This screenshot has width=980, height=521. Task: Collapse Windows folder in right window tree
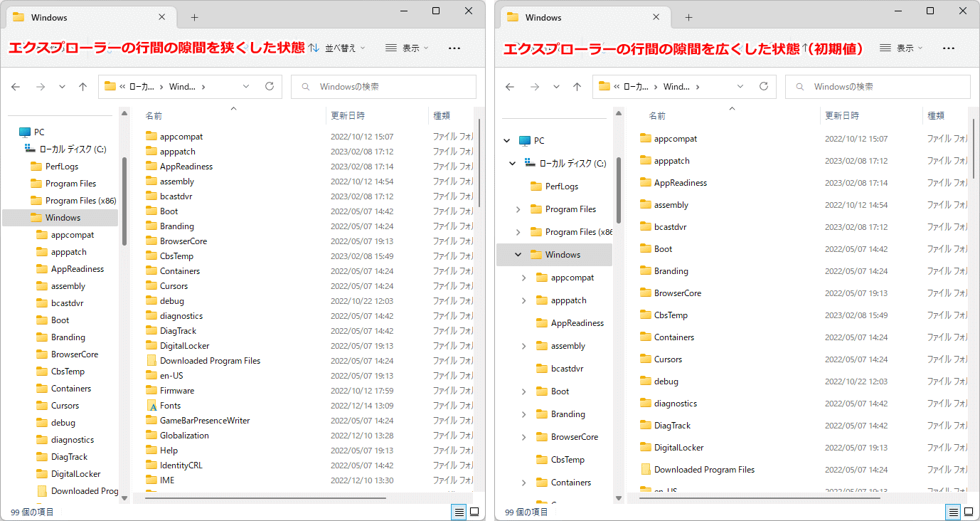pos(518,255)
